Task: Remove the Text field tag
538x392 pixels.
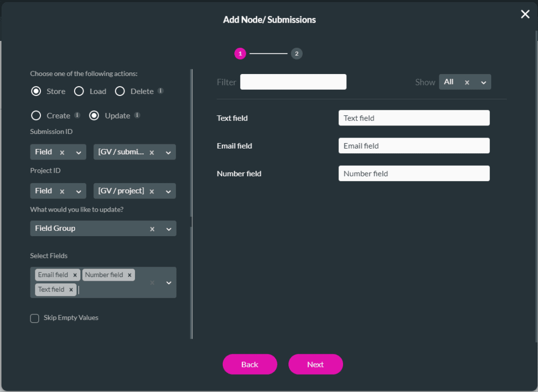Action: coord(71,290)
